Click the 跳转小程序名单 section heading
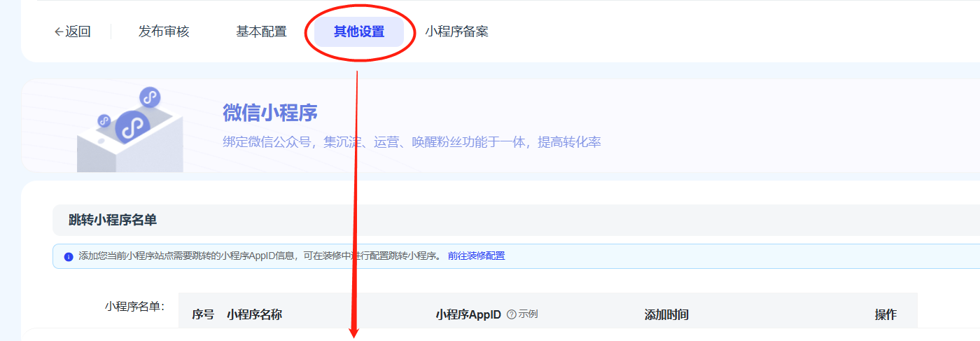Viewport: 980px width, 341px height. (x=113, y=220)
